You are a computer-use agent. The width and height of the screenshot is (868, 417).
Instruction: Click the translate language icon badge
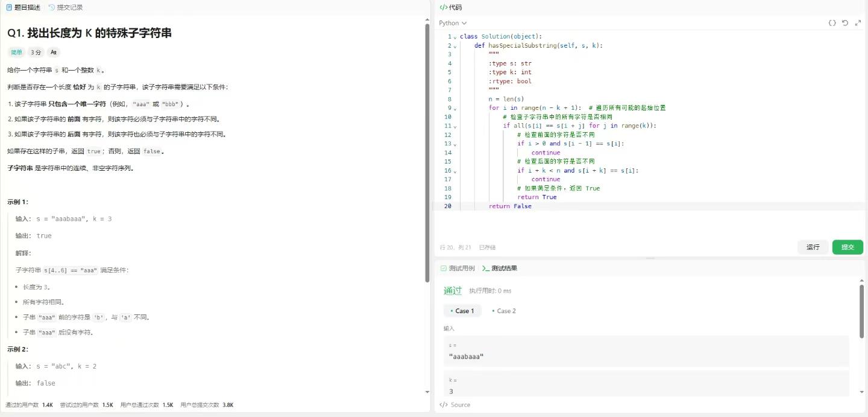point(54,53)
